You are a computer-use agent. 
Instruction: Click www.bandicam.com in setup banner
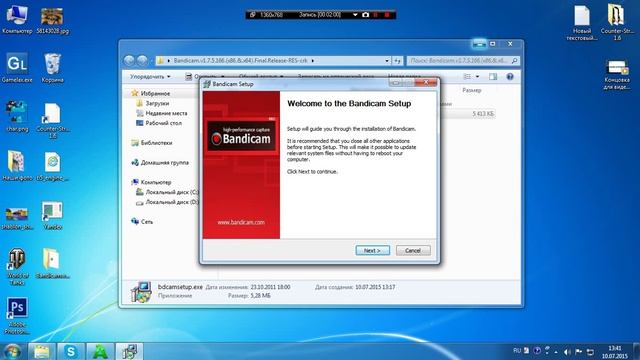[241, 222]
